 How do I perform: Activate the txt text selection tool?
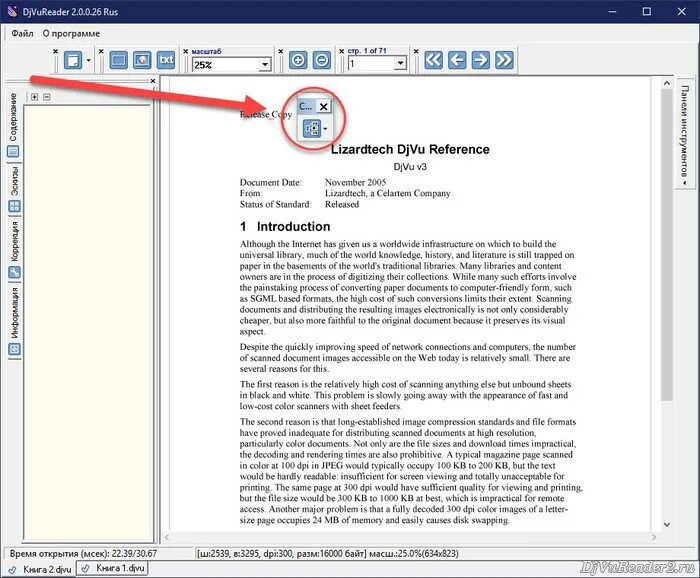[x=166, y=60]
